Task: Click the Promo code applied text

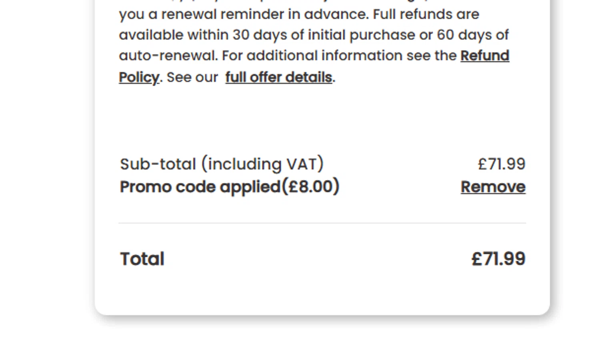Action: point(200,187)
